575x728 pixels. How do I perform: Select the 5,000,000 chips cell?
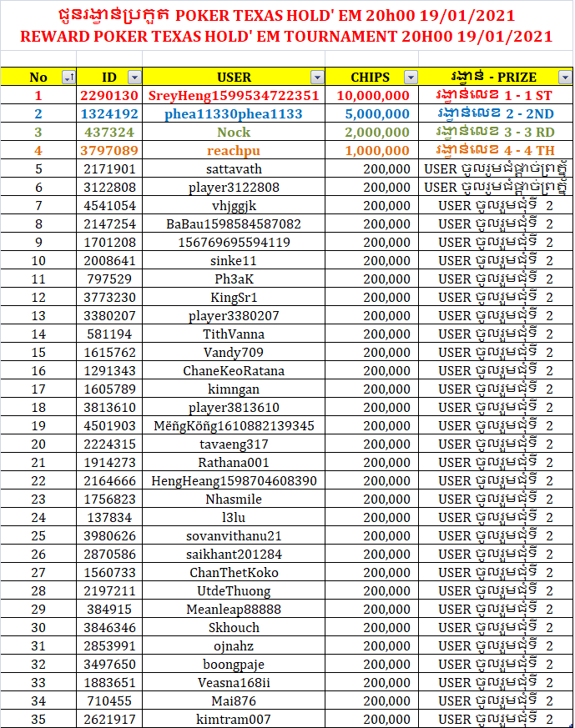pos(372,113)
